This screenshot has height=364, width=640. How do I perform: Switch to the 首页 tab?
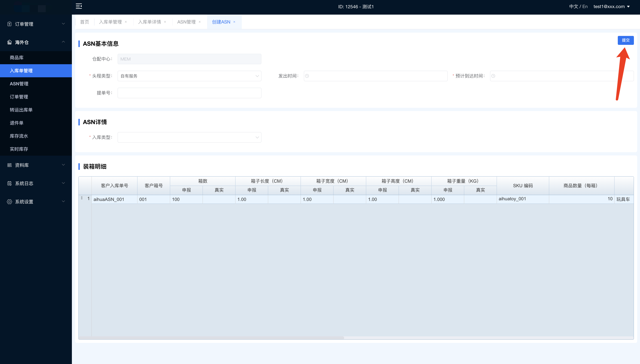85,22
